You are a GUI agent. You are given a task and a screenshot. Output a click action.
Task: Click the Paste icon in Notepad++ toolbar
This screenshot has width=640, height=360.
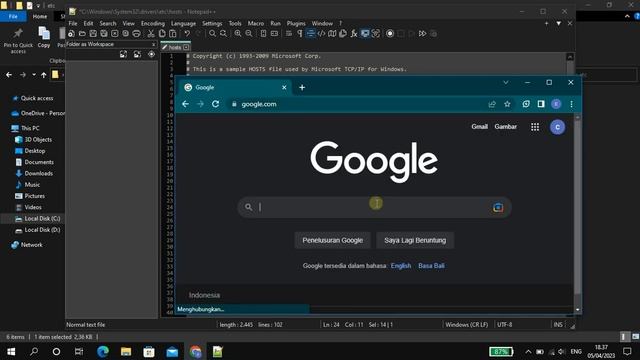[173, 33]
